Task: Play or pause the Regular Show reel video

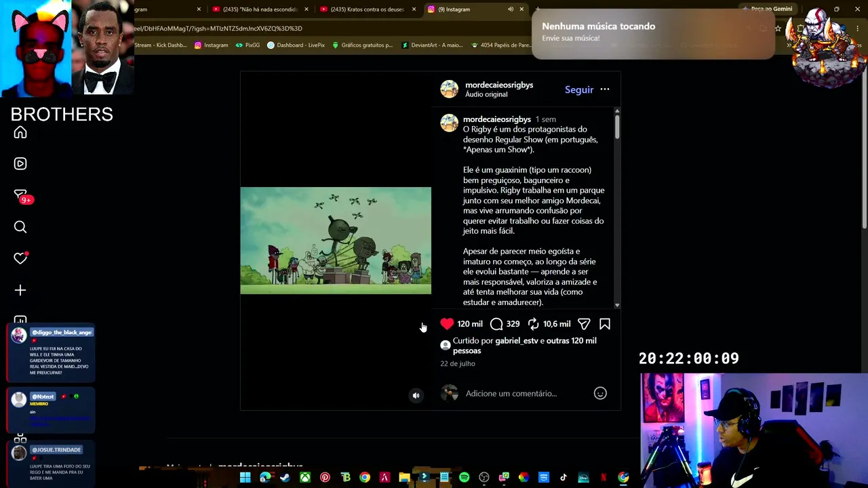Action: [x=336, y=241]
